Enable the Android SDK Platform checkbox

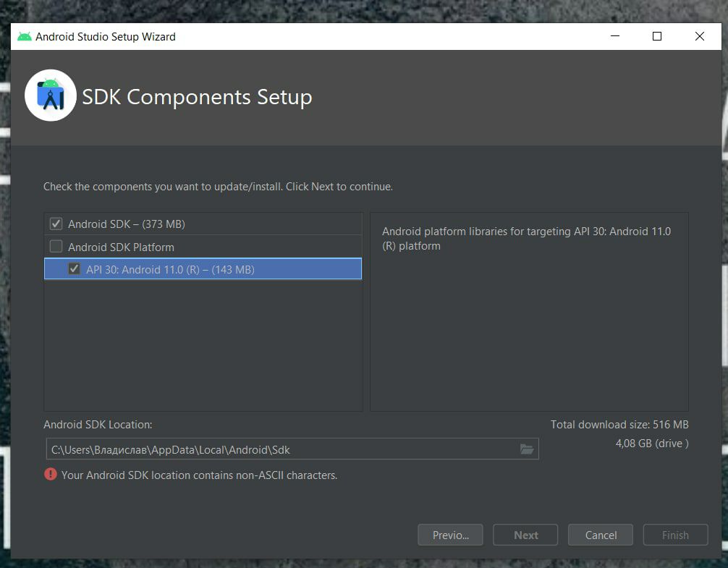pos(56,247)
